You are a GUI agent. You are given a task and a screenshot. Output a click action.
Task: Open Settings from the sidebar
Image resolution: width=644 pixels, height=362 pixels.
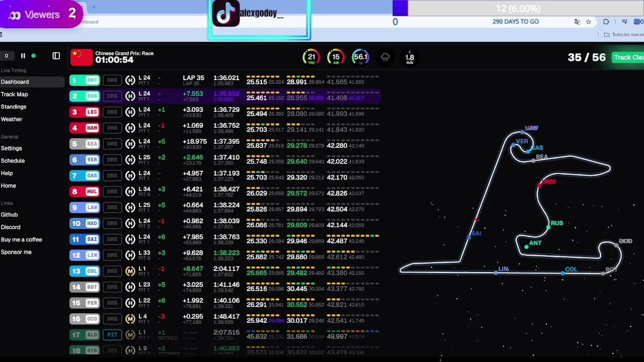point(11,148)
